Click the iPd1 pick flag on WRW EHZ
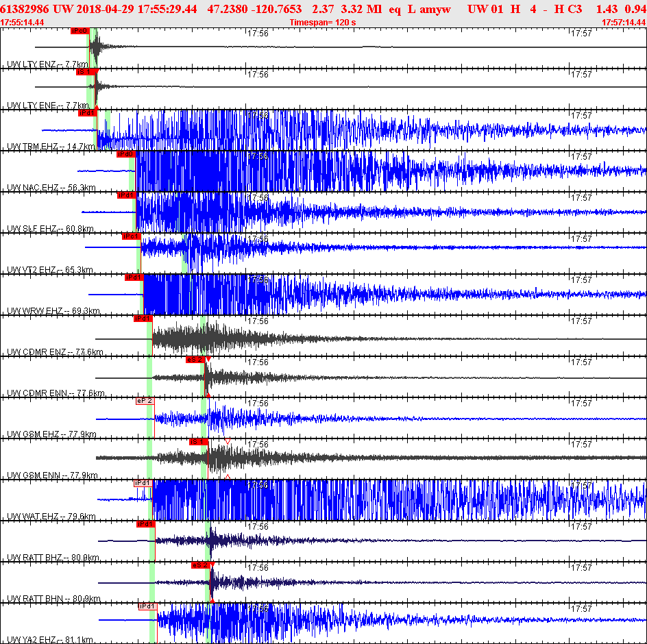This screenshot has height=644, width=647. click(134, 277)
